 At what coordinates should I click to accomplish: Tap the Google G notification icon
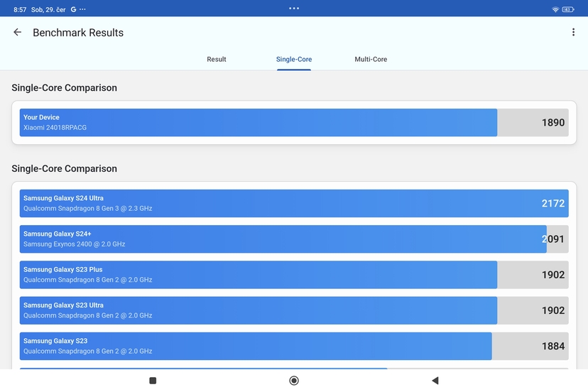pos(73,9)
